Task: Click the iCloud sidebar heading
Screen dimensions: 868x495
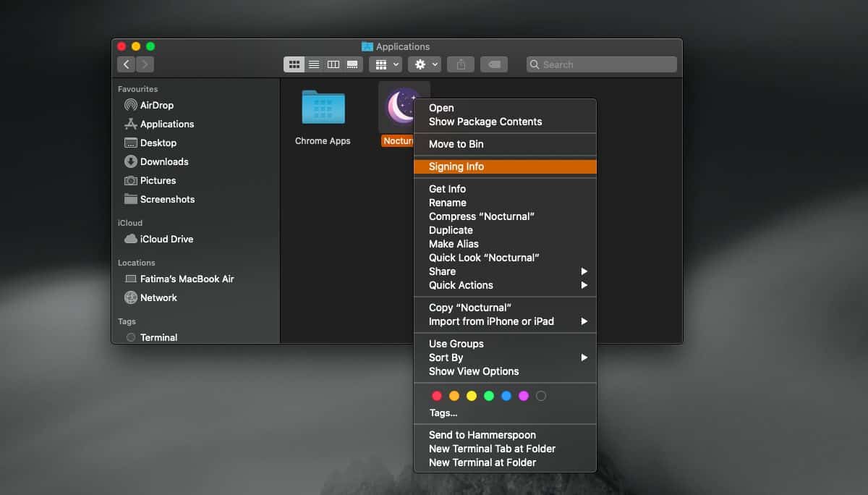Action: [x=130, y=223]
